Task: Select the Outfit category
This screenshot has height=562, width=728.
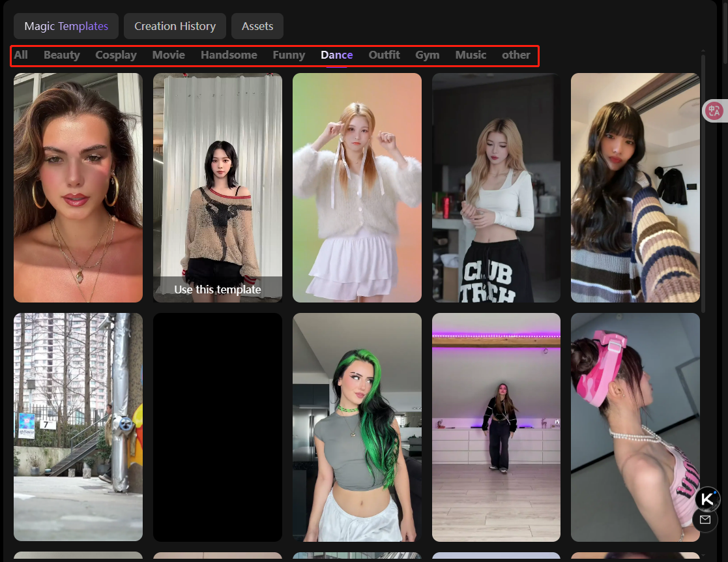Action: tap(384, 55)
